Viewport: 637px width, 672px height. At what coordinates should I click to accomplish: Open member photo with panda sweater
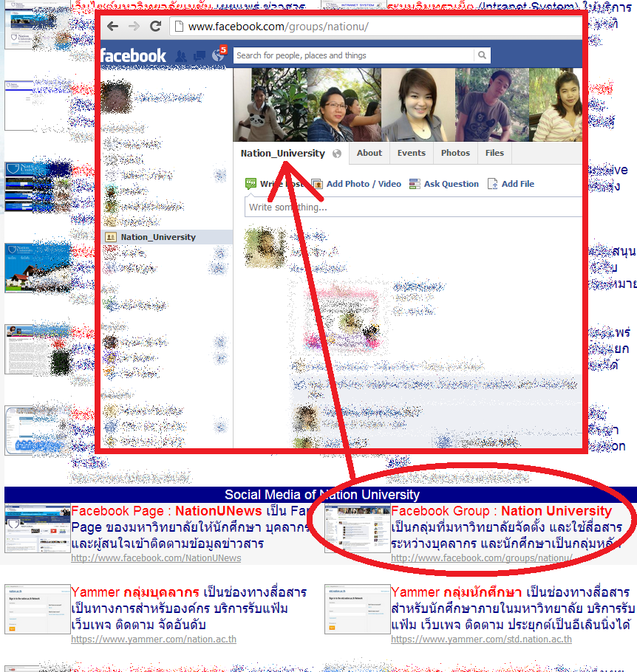270,105
